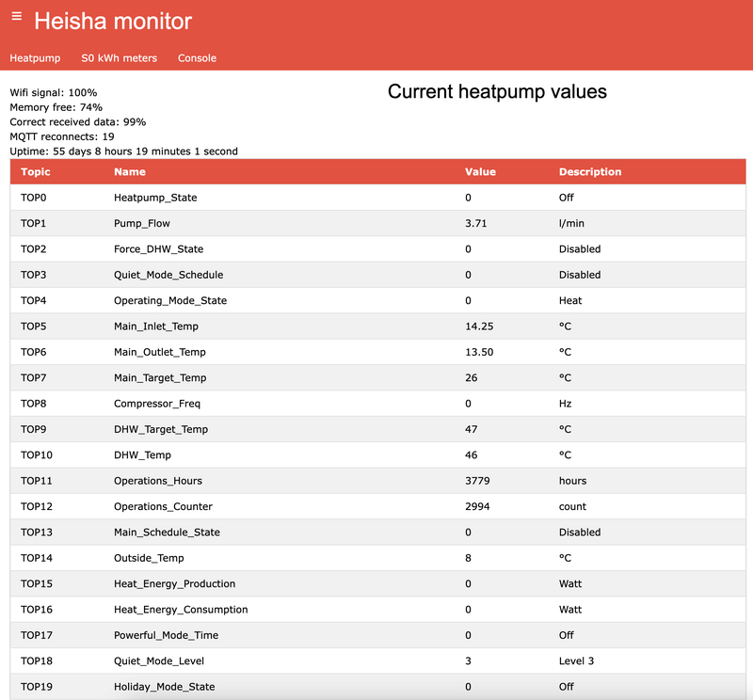
Task: Click the Operations_Counter value 2994
Action: (478, 506)
